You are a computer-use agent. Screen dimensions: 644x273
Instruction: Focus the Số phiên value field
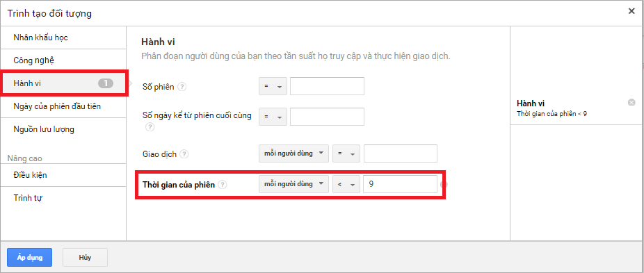click(x=327, y=87)
